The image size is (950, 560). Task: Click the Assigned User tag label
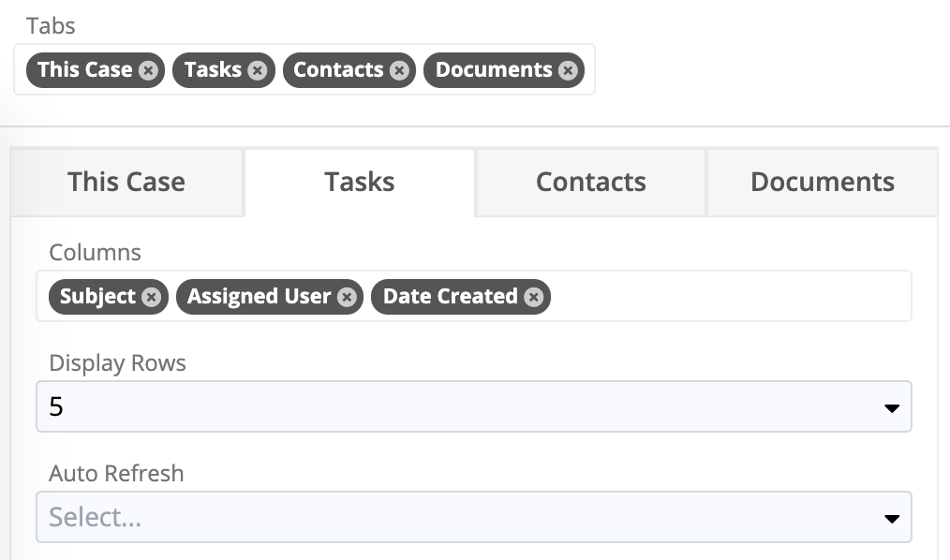pyautogui.click(x=259, y=297)
